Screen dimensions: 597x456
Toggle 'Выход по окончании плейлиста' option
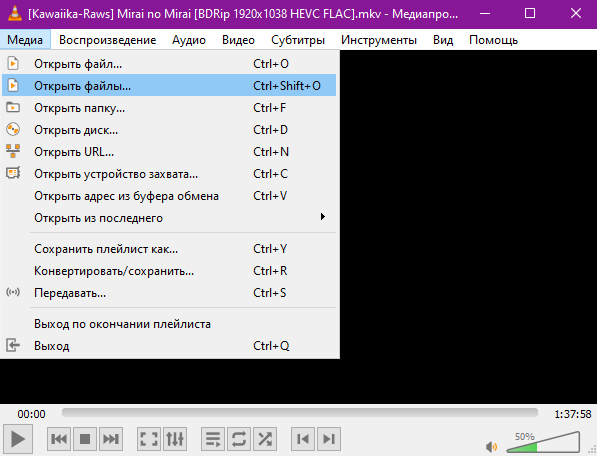(169, 324)
